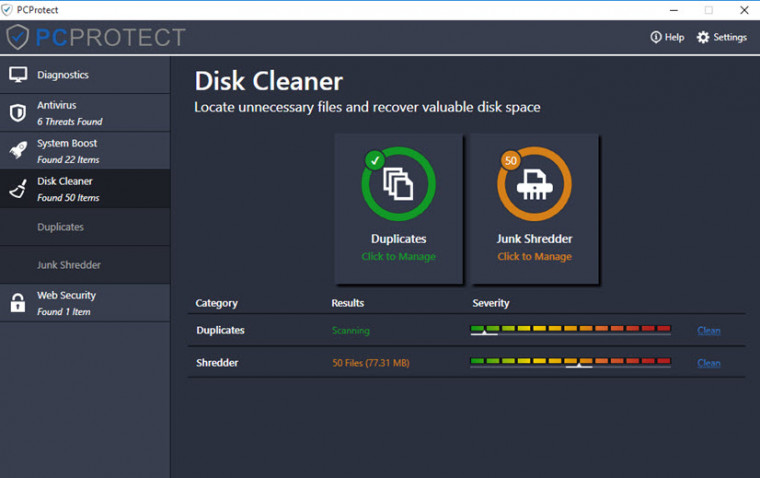This screenshot has height=478, width=760.
Task: Click Clean link in Duplicates row
Action: tap(709, 331)
